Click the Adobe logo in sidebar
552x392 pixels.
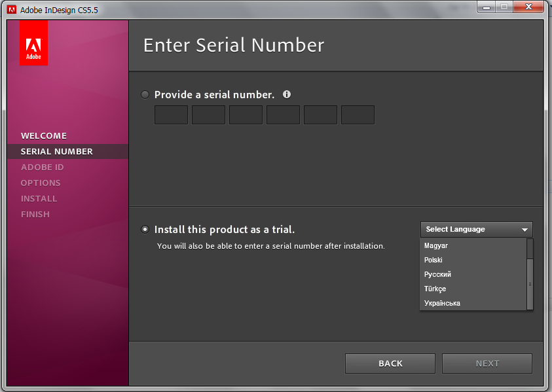pyautogui.click(x=33, y=44)
